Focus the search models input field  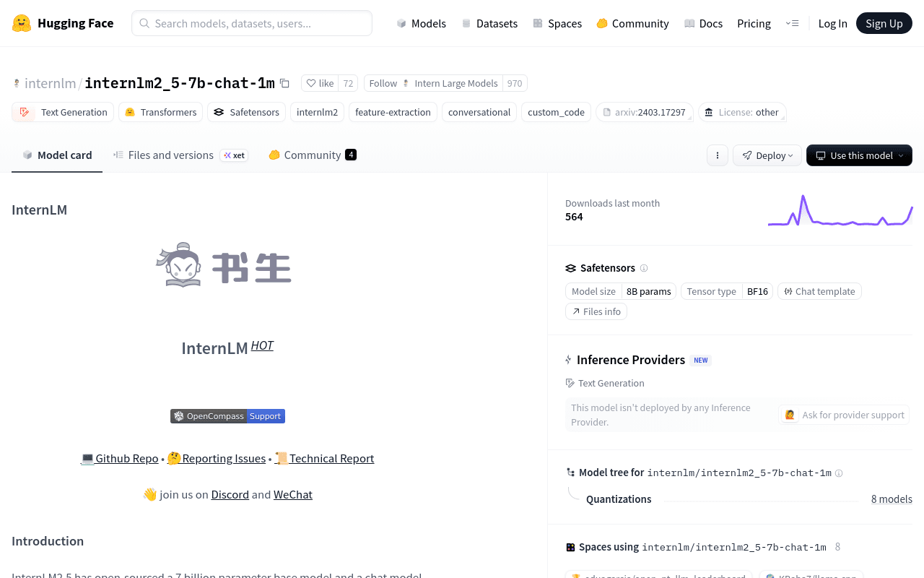coord(252,23)
